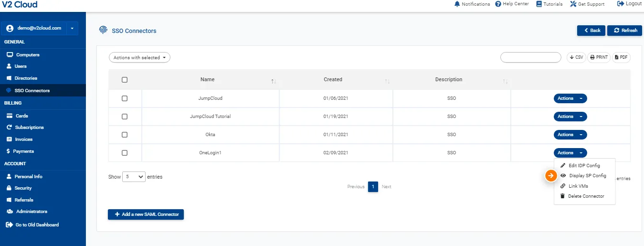Image resolution: width=644 pixels, height=246 pixels.
Task: Click the Directories icon in sidebar
Action: click(x=10, y=78)
